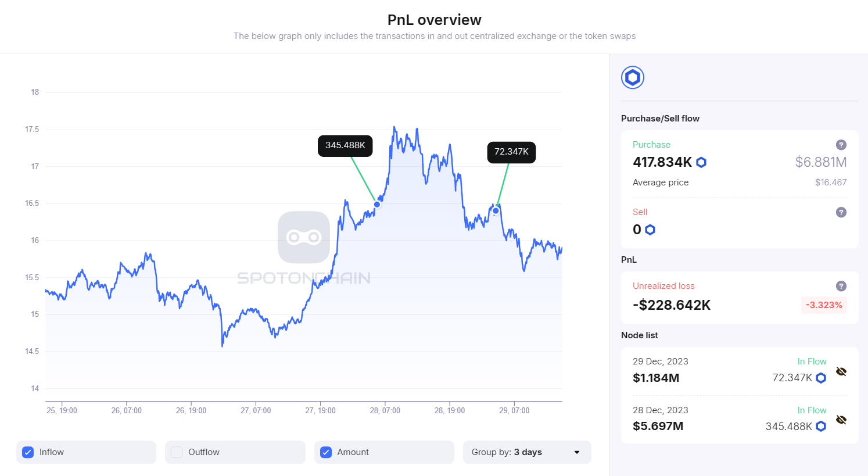This screenshot has height=476, width=868.
Task: Click the Chainlink token logo at panel top
Action: (632, 77)
